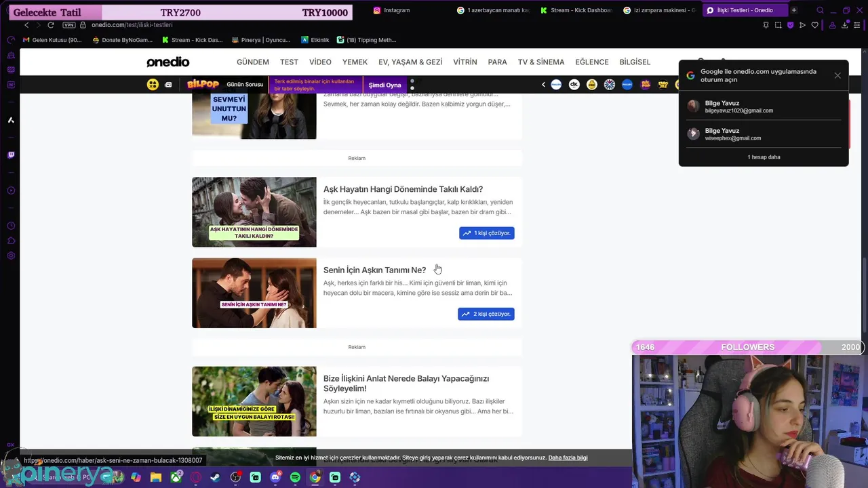Click '2 kişi çözüyor.' badge
The height and width of the screenshot is (488, 868).
[486, 314]
